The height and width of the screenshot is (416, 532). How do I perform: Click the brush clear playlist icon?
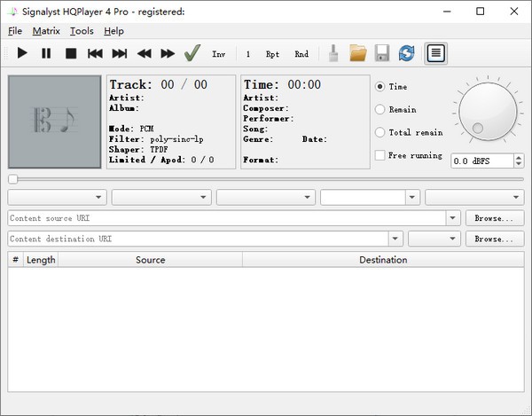tap(333, 54)
